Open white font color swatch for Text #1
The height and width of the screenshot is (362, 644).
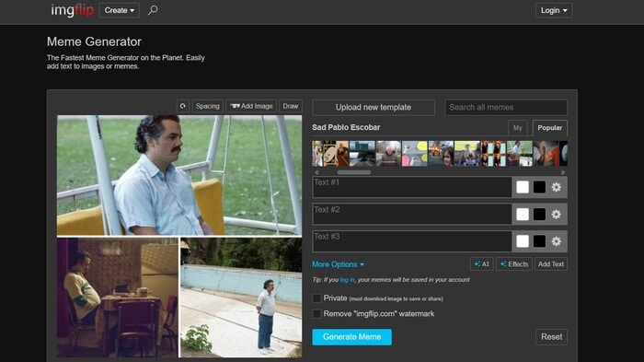523,187
